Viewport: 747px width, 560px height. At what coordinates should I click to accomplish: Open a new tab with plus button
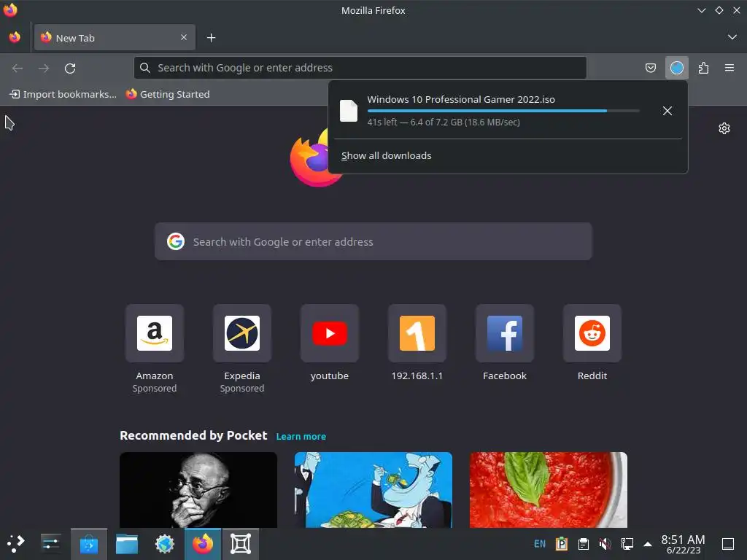211,38
